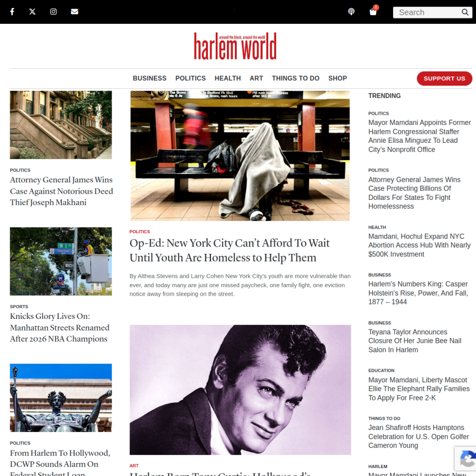Click the Business label above Teyana Taylor
Image resolution: width=476 pixels, height=476 pixels.
pos(379,323)
